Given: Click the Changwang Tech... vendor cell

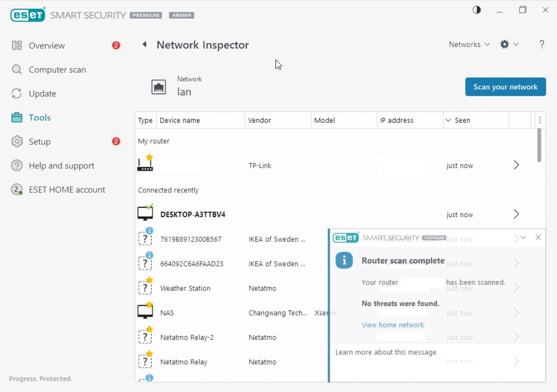Looking at the screenshot, I should (x=278, y=313).
